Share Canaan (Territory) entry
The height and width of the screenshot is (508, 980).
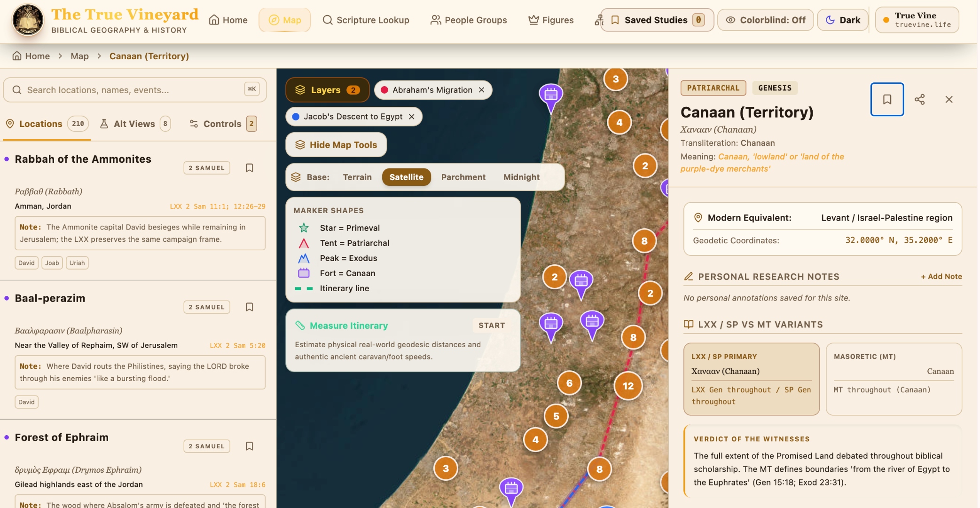tap(919, 99)
